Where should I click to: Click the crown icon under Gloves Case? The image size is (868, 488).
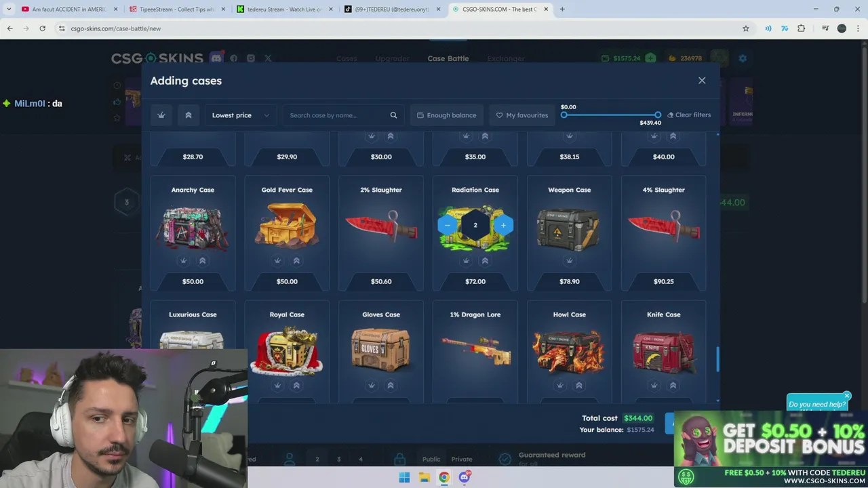tap(372, 386)
